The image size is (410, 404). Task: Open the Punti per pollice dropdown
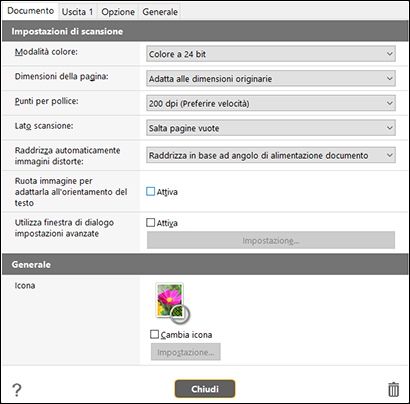tap(271, 103)
